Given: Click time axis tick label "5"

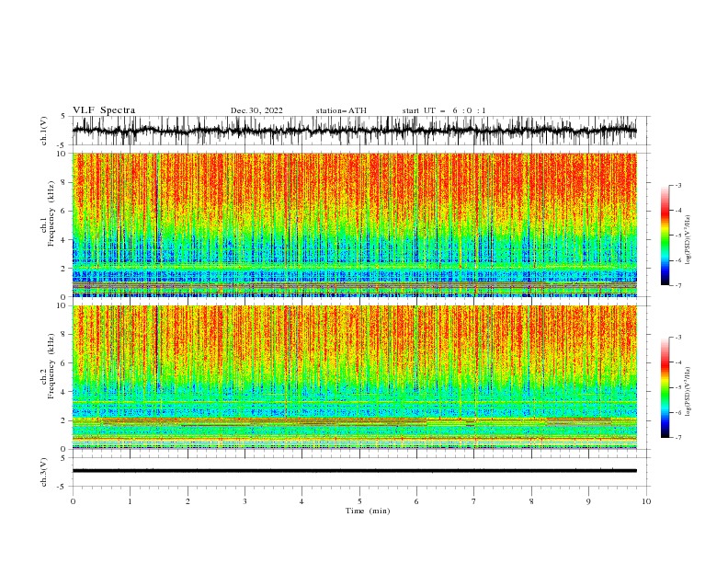Looking at the screenshot, I should pos(359,501).
